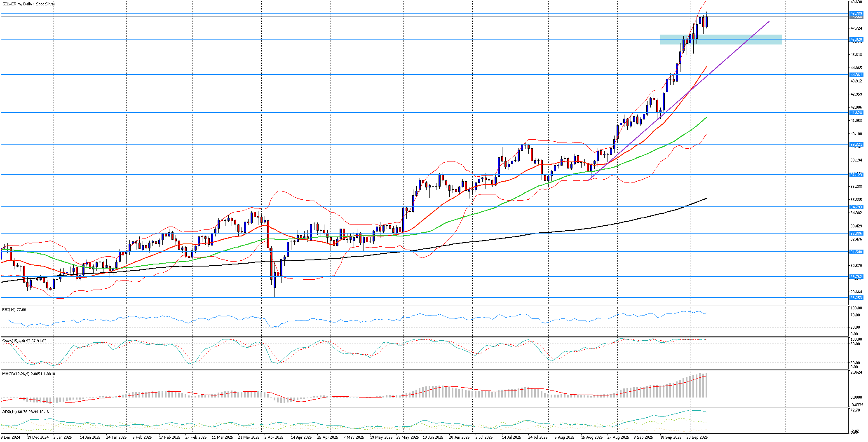Click the 9 Dec 2024 date label
The image size is (868, 442).
coord(11,437)
